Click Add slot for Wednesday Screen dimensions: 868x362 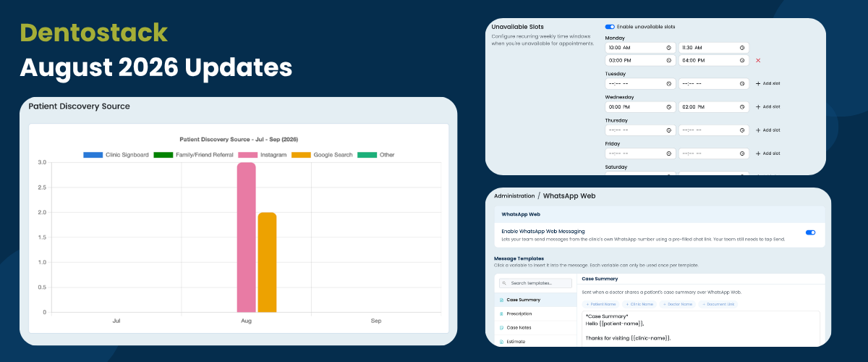pos(767,107)
